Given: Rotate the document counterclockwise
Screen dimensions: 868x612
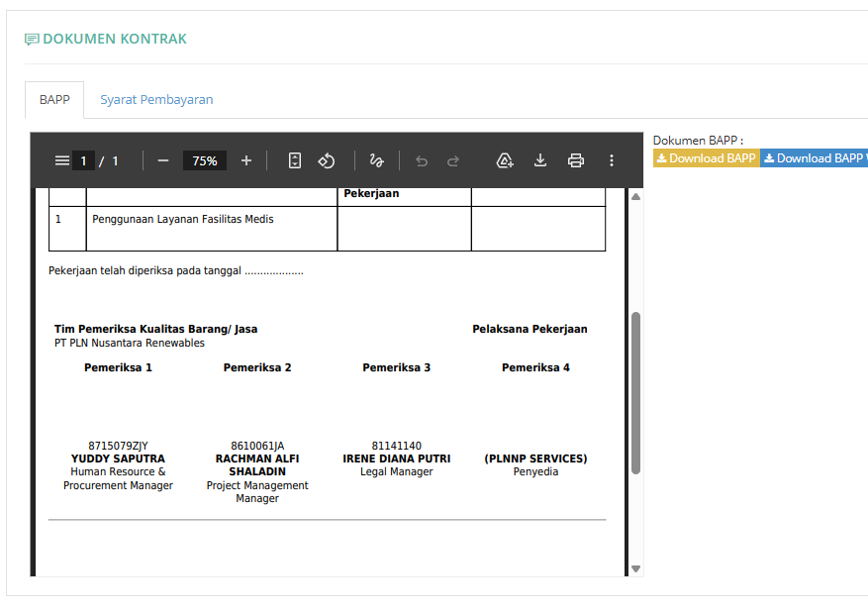Looking at the screenshot, I should point(327,160).
